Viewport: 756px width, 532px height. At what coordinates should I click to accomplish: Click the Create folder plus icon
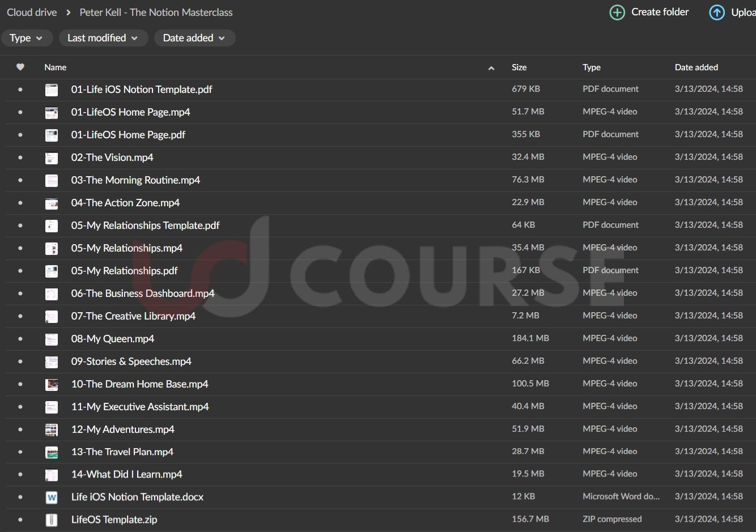617,12
